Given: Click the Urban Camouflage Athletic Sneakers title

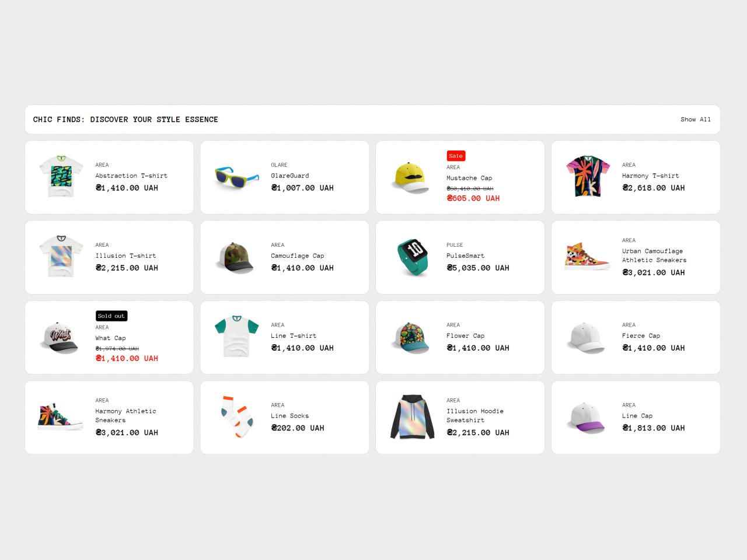Looking at the screenshot, I should click(x=654, y=256).
